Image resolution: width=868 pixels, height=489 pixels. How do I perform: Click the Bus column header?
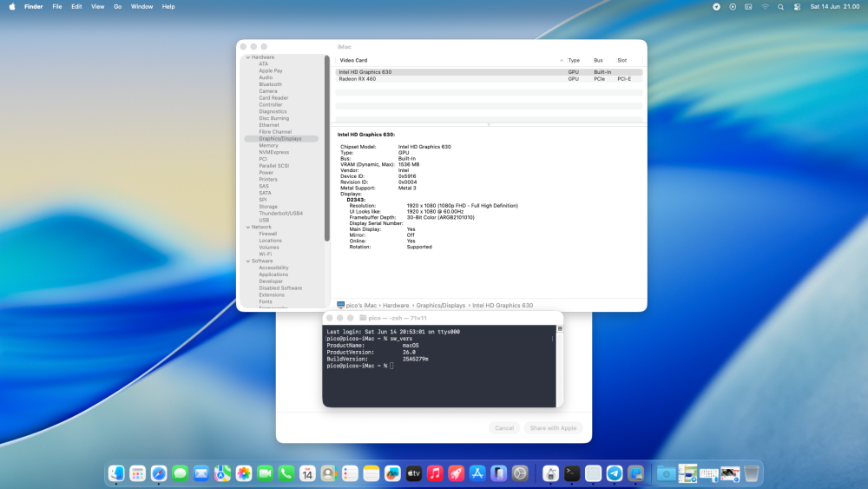tap(598, 60)
